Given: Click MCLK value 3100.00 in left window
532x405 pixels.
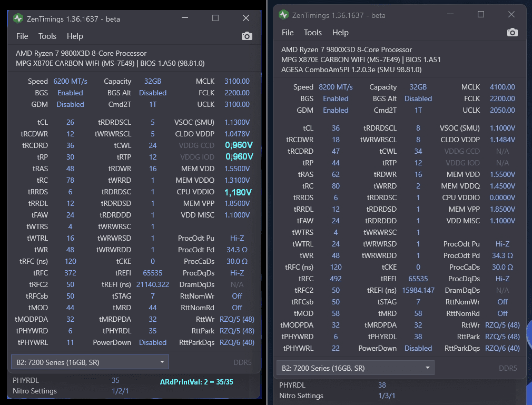Looking at the screenshot, I should (237, 82).
